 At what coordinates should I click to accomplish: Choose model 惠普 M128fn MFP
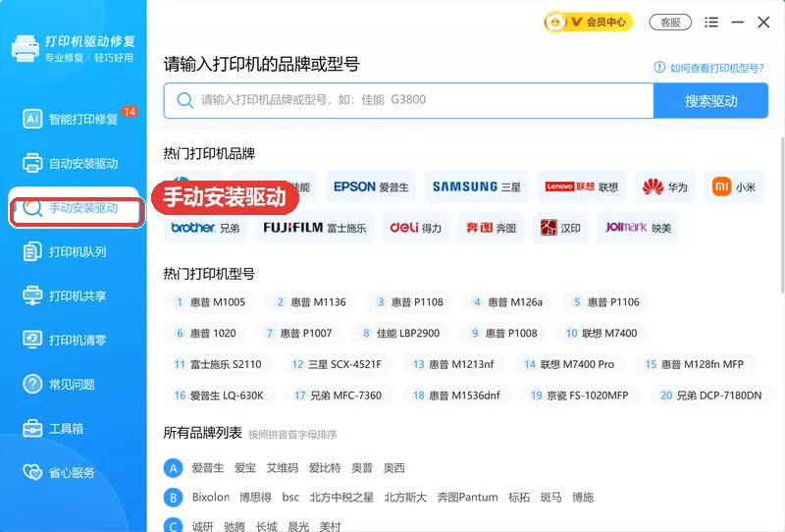coord(694,364)
